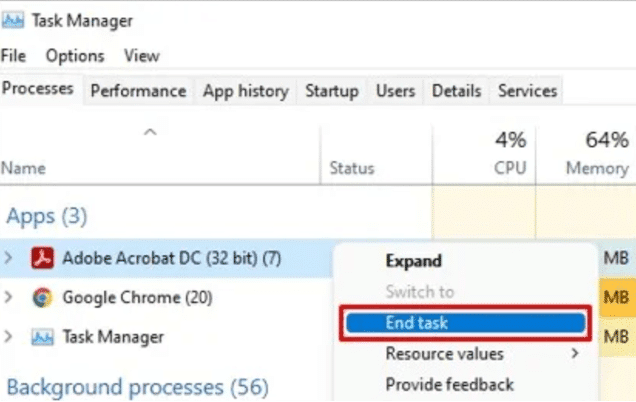Expand the Task Manager process group

8,337
